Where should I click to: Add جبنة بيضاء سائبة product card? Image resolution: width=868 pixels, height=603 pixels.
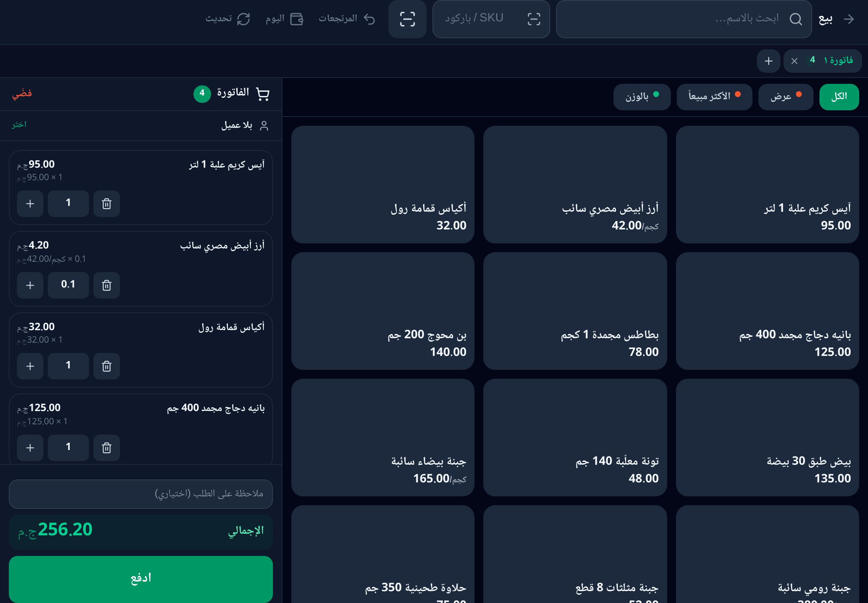383,438
